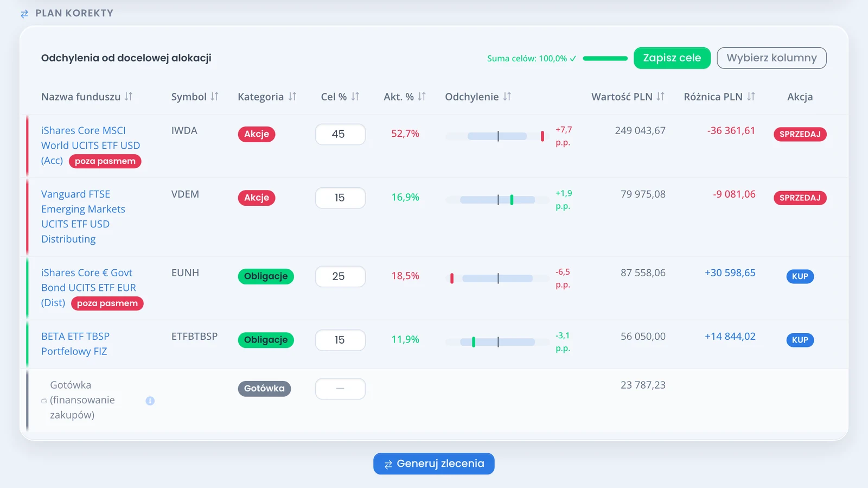Click the KUP badge in EUNH row

click(800, 276)
